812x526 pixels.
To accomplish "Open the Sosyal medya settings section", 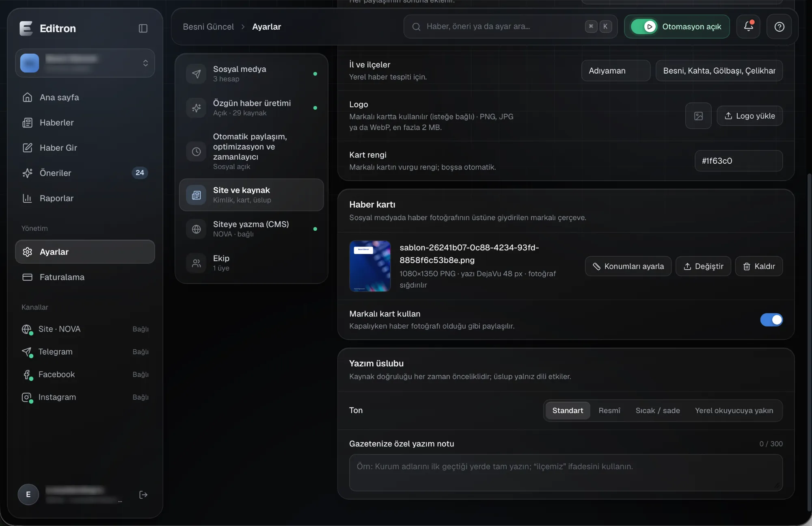I will [x=251, y=74].
